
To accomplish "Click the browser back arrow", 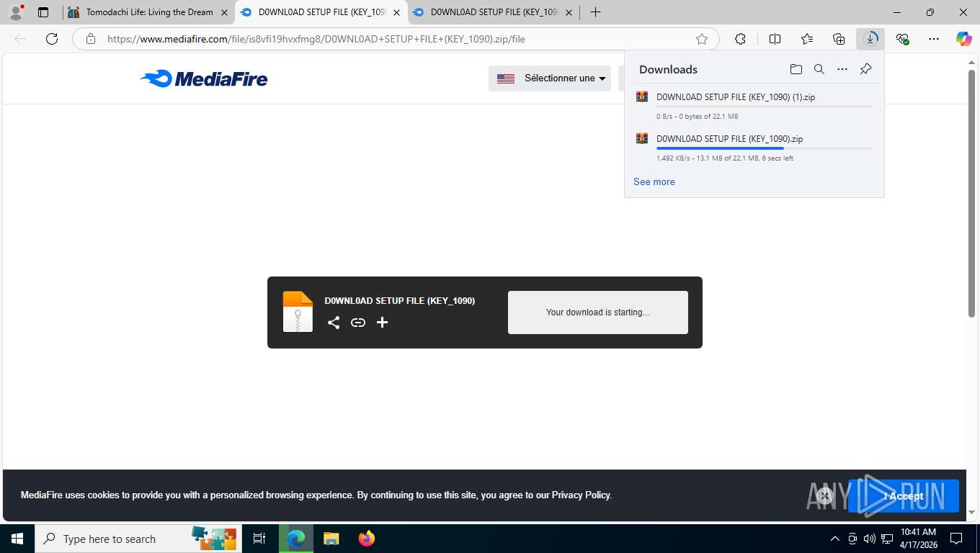I will click(x=20, y=39).
